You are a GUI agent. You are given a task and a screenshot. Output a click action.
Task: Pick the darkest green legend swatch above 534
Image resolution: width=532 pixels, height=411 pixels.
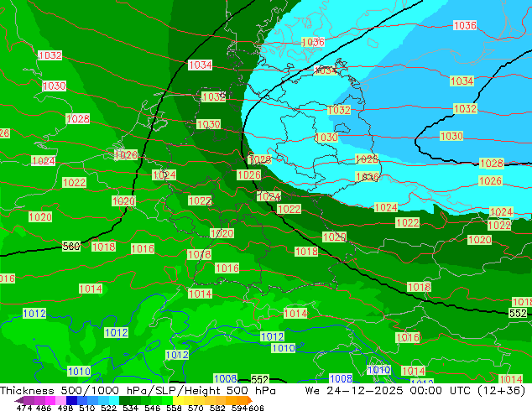[124, 400]
